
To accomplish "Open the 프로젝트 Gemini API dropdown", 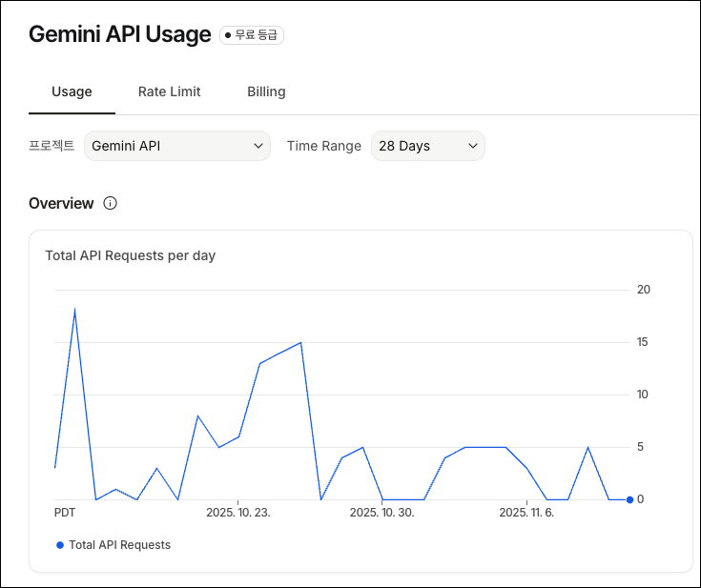I will (x=177, y=146).
